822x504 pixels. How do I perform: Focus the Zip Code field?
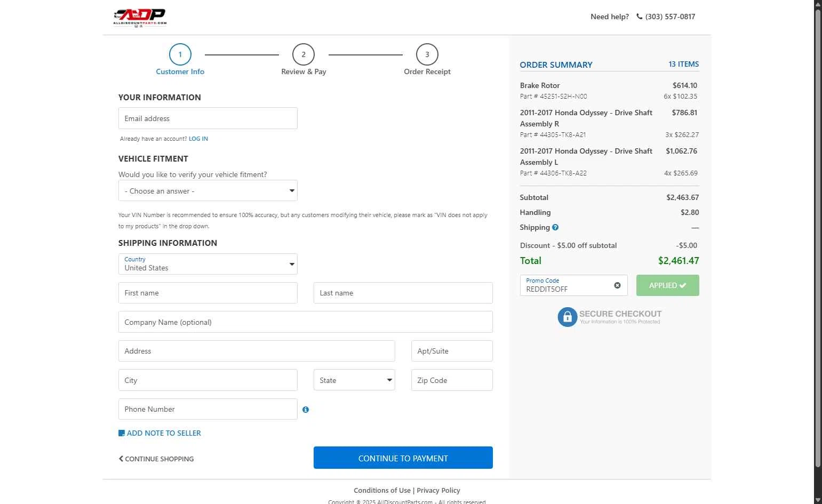[x=452, y=380]
